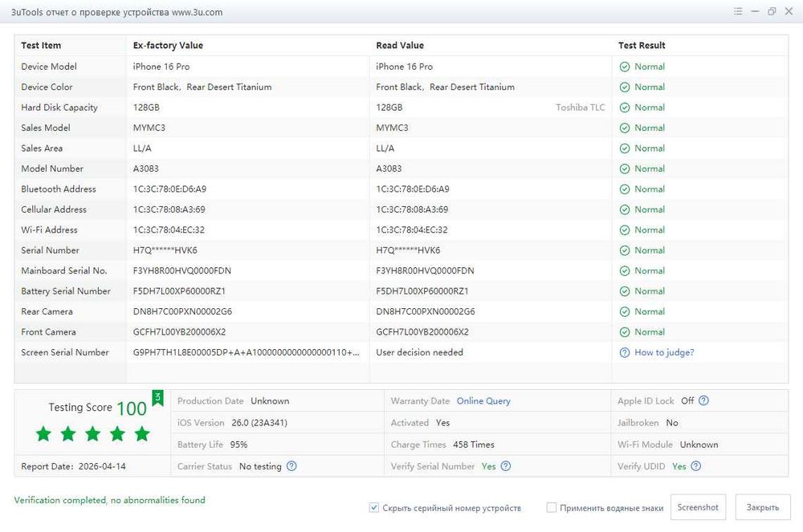The height and width of the screenshot is (532, 803).
Task: Click the User decision needed text
Action: [419, 352]
